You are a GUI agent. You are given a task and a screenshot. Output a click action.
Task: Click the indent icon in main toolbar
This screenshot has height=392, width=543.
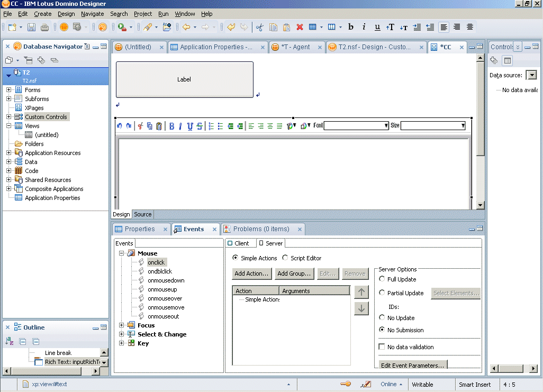[417, 27]
